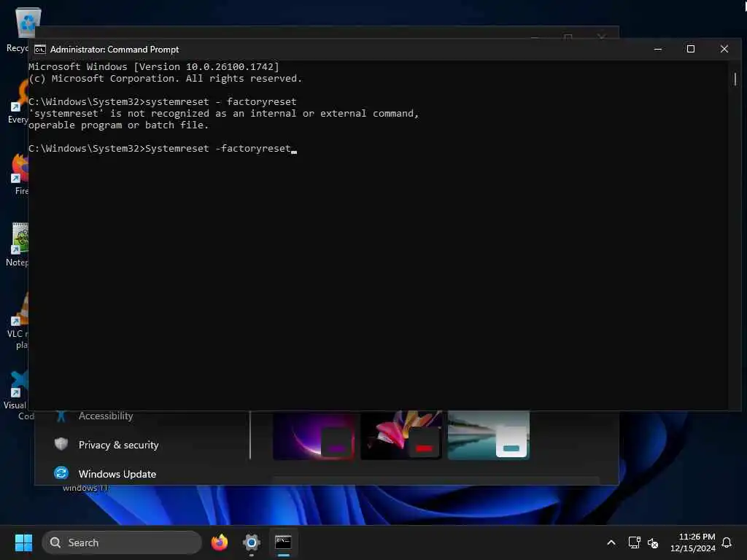The height and width of the screenshot is (560, 747).
Task: Select the Visual Studio Code desktop shortcut
Action: [18, 395]
